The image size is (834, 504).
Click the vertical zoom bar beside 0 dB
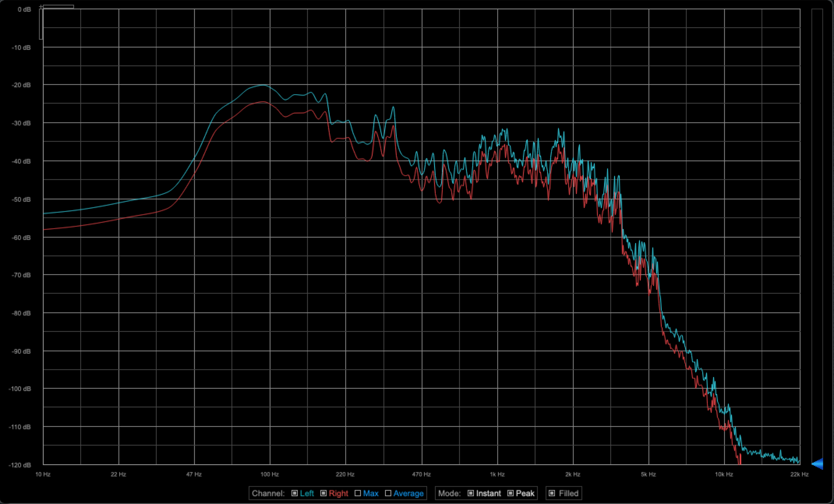(41, 24)
